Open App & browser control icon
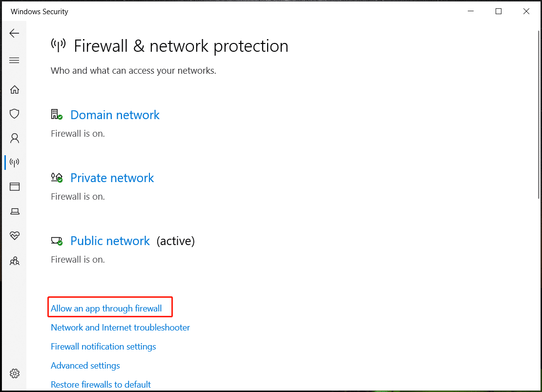This screenshot has height=392, width=542. (15, 186)
